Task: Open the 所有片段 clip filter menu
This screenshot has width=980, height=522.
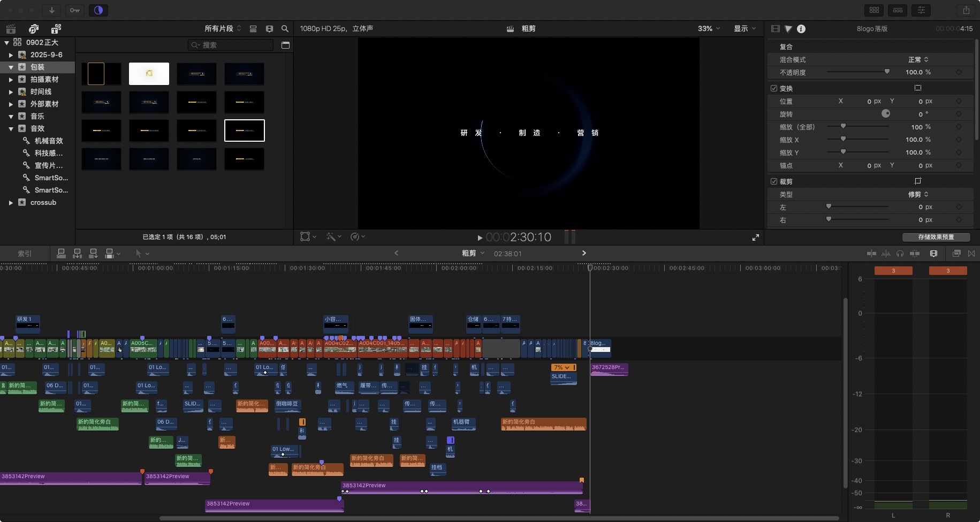Action: pyautogui.click(x=223, y=29)
